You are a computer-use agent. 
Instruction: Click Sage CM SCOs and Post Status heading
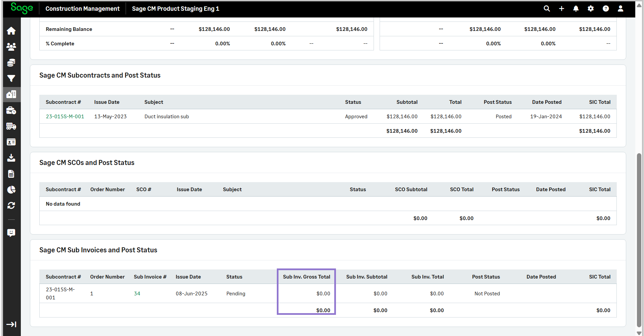click(x=87, y=163)
